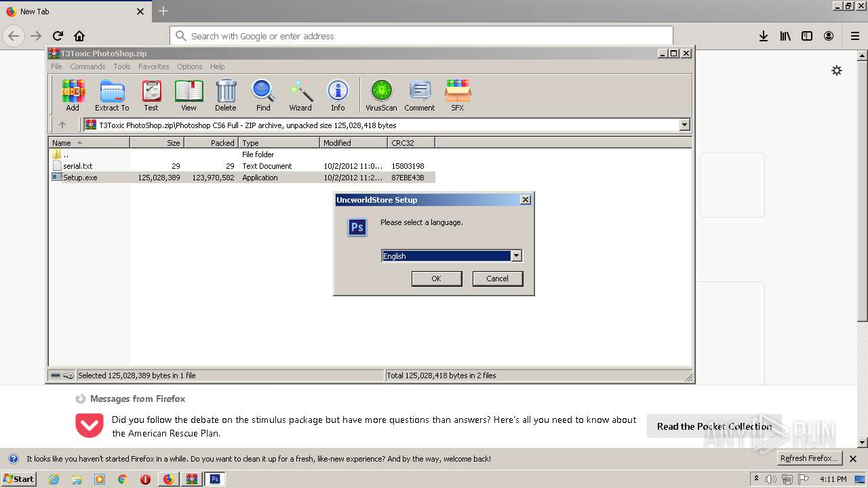
Task: Dismiss the Firefox refresh notification bar
Action: pos(853,459)
